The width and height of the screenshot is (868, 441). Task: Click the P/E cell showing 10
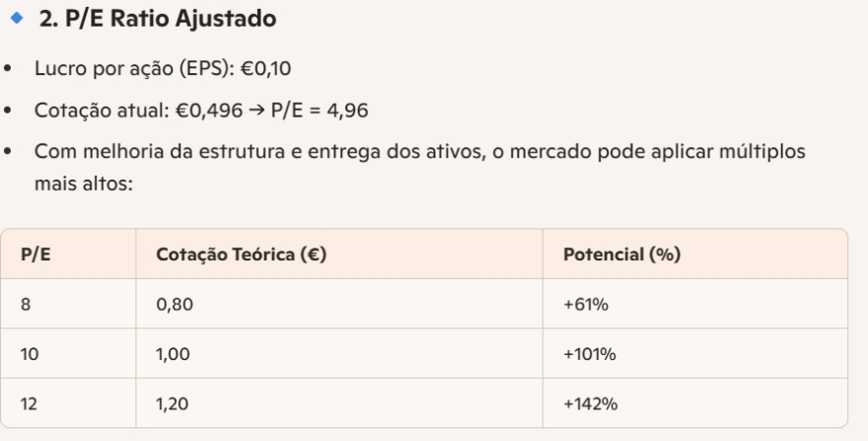(30, 354)
